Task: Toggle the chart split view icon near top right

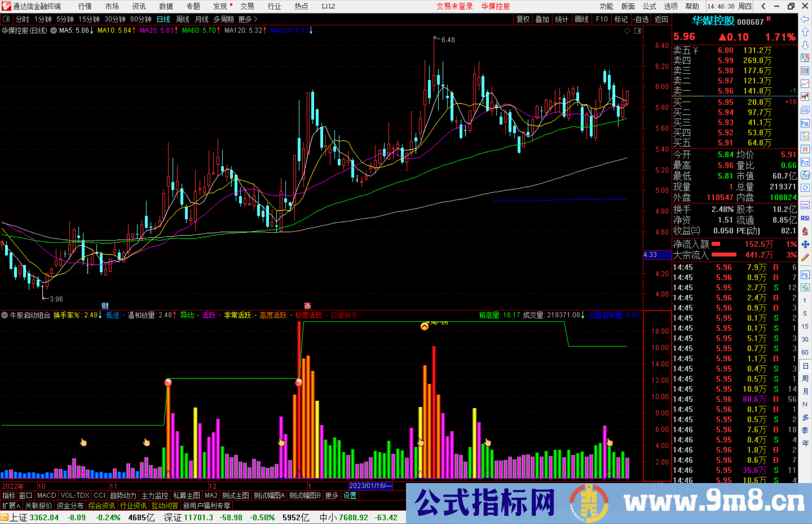Action: 638,31
